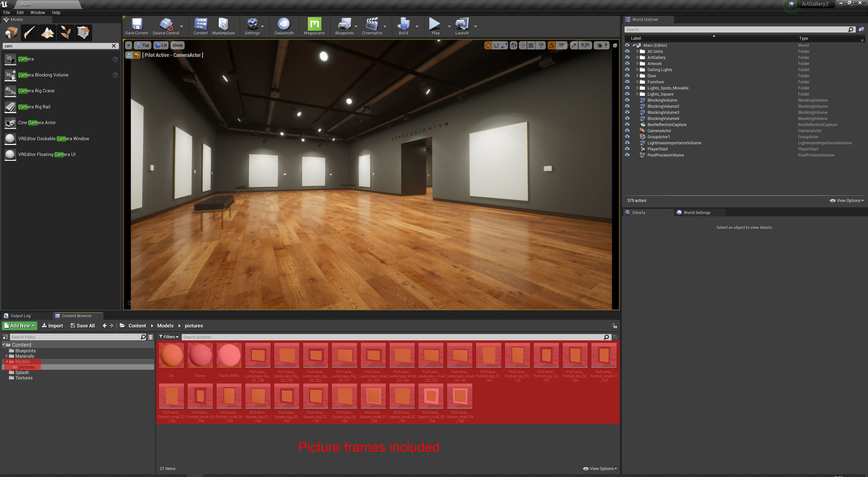Viewport: 868px width, 477px height.
Task: Toggle visibility of PostProcessVolume
Action: pyautogui.click(x=627, y=155)
